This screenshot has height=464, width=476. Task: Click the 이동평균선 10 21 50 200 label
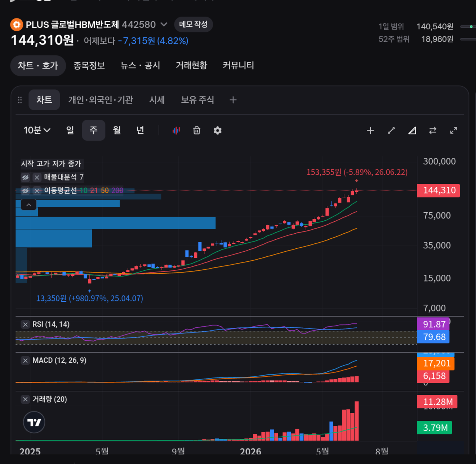click(x=84, y=191)
